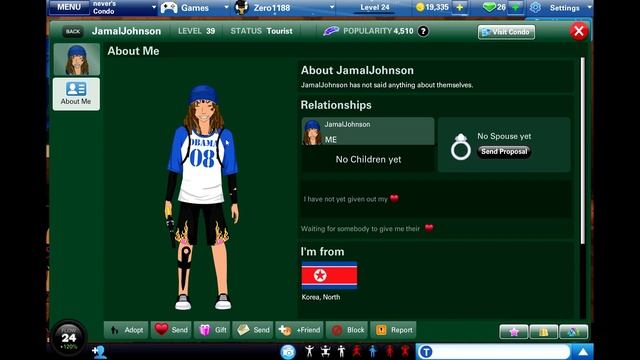
Task: Click the 'No Spouse yet' text
Action: pyautogui.click(x=504, y=136)
